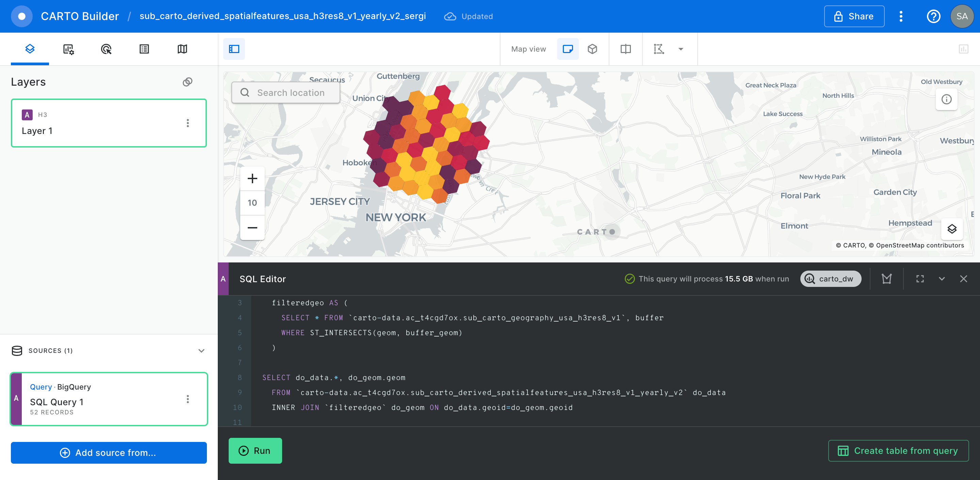Image resolution: width=980 pixels, height=480 pixels.
Task: Click the layer blending icon beside Layers
Action: (187, 82)
